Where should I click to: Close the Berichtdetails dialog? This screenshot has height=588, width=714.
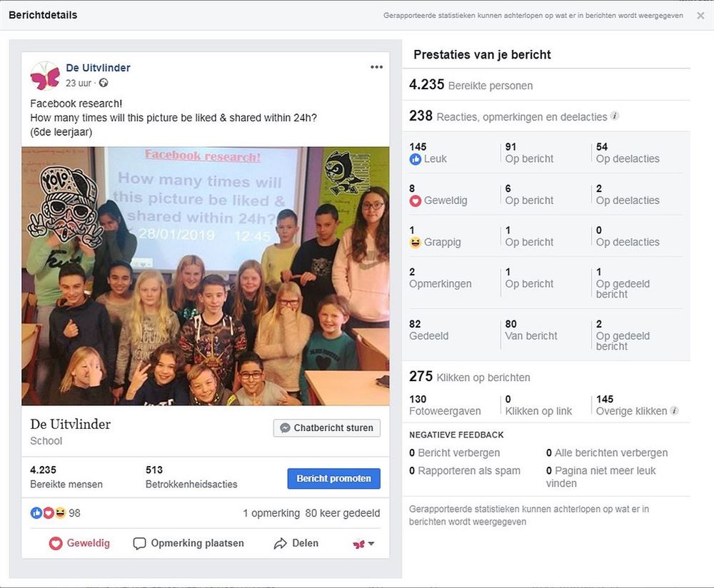point(700,16)
